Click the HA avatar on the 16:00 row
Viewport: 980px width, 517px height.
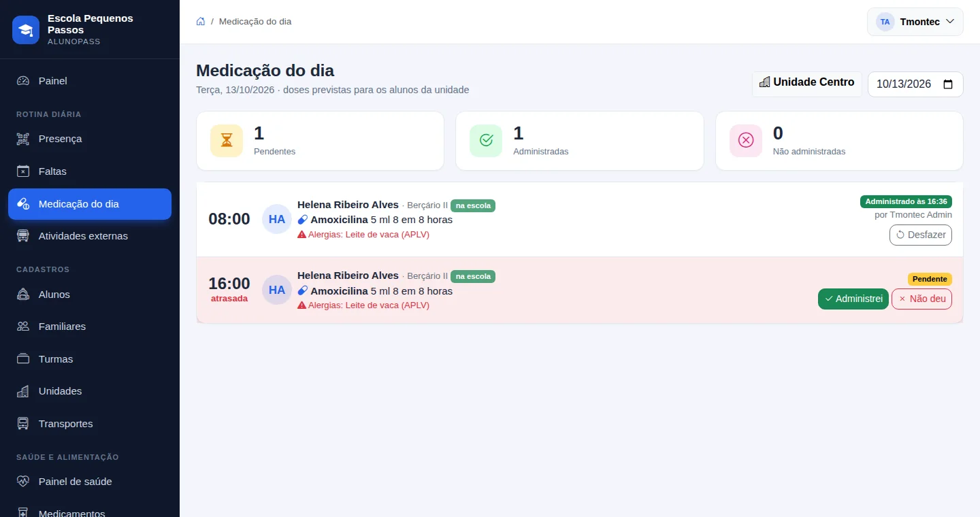pos(277,290)
